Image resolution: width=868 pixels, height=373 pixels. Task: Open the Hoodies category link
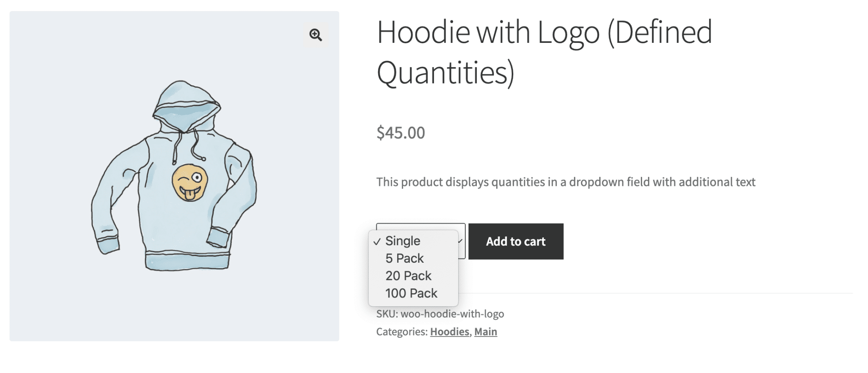[x=449, y=332]
